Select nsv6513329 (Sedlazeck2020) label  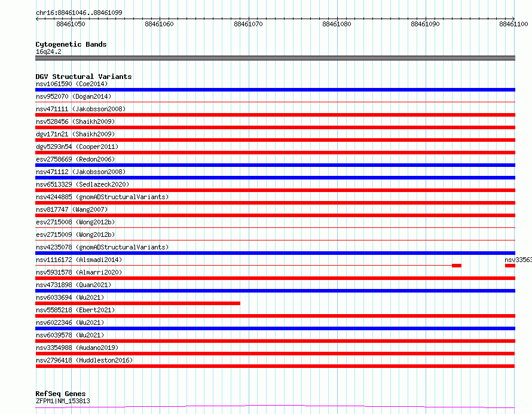[x=82, y=184]
